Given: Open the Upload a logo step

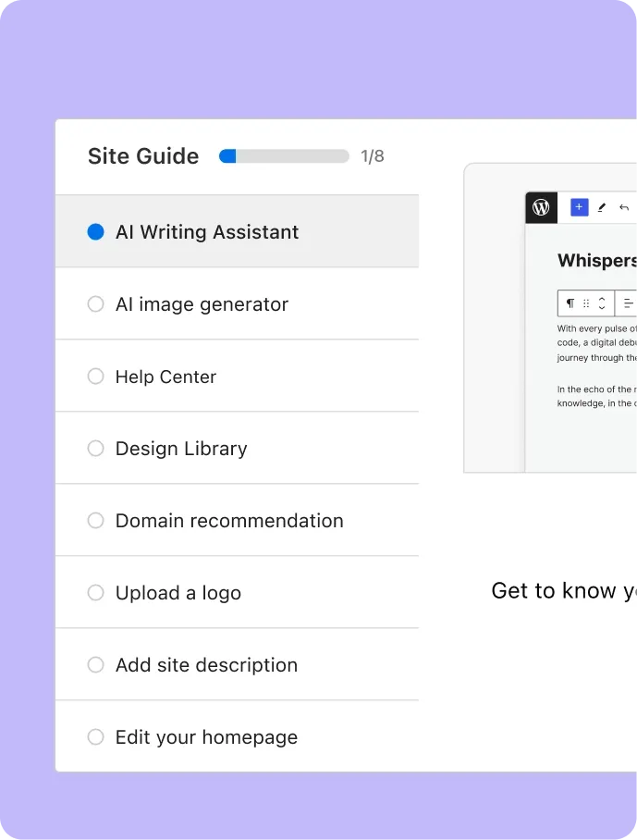Looking at the screenshot, I should (178, 593).
